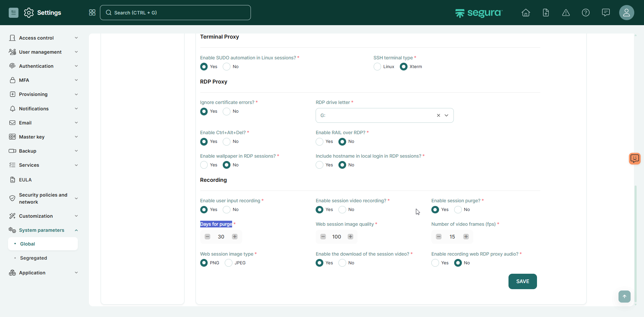Viewport: 644px width, 317px height.
Task: Click the SAVE button
Action: coord(522,281)
